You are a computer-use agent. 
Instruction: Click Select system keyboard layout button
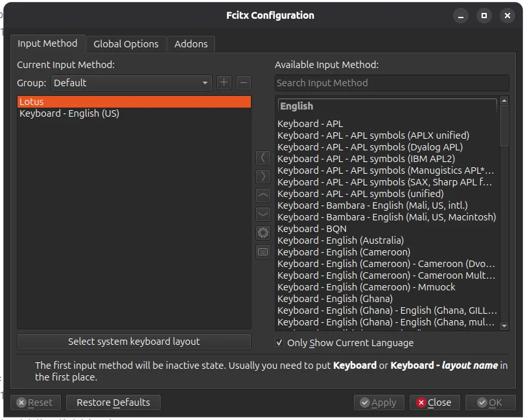pos(134,342)
